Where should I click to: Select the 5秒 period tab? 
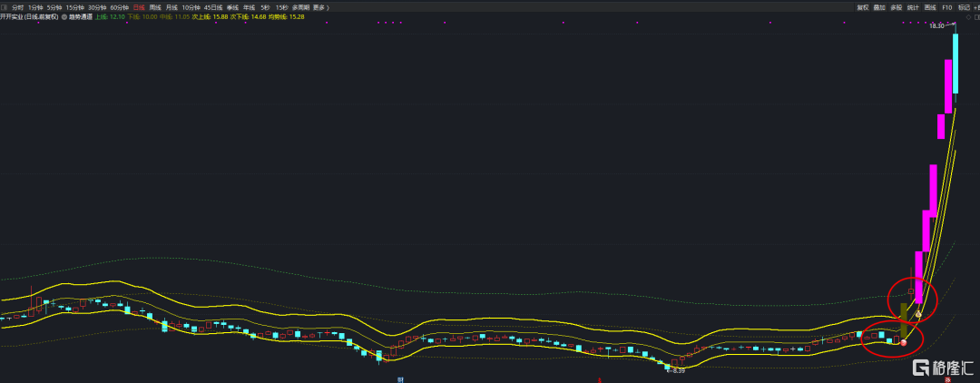coord(266,7)
